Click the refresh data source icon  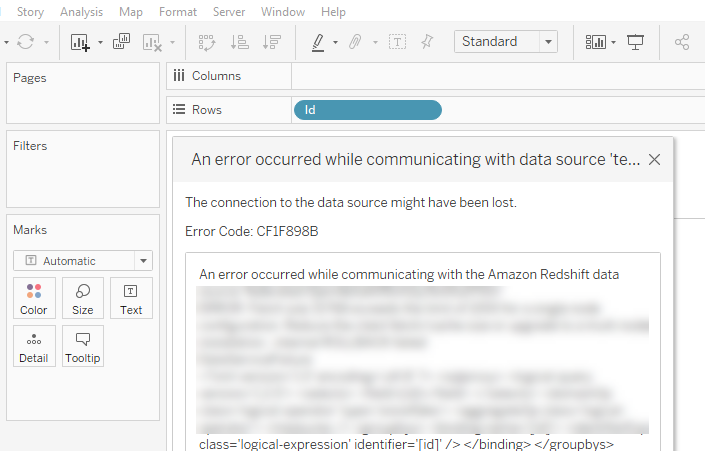(x=26, y=42)
